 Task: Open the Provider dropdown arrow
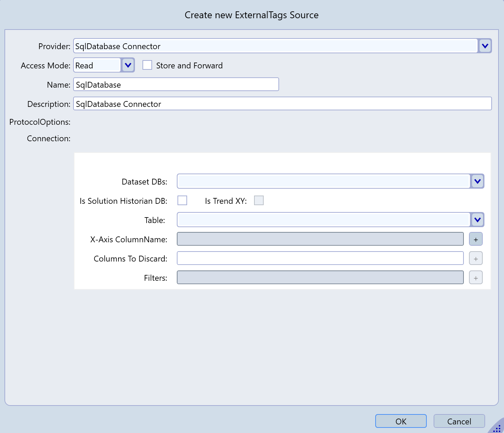point(485,46)
